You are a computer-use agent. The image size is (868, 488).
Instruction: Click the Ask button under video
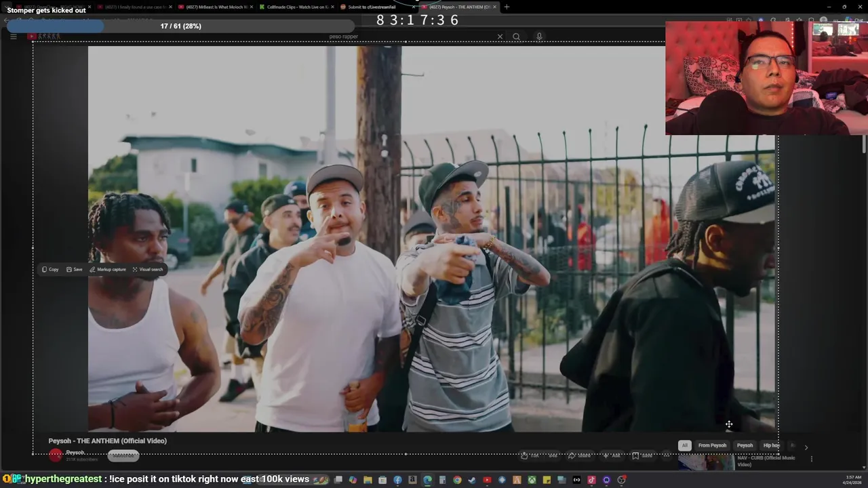click(x=611, y=455)
